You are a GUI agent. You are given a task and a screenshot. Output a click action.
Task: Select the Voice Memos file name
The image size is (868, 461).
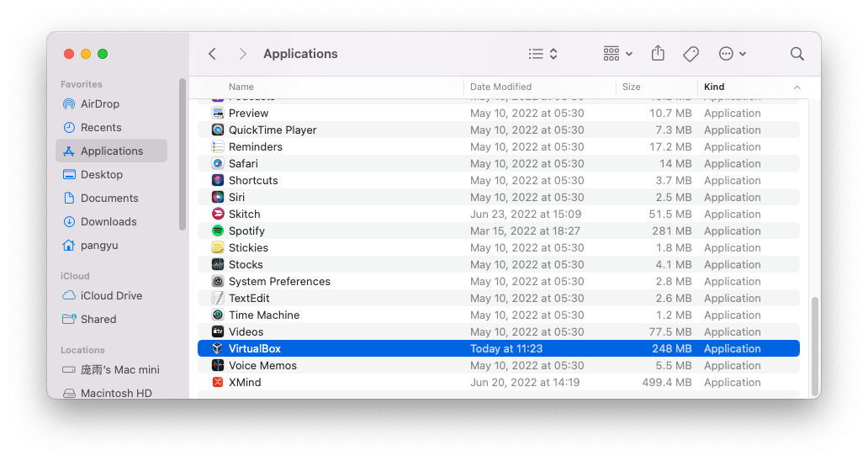coord(262,366)
